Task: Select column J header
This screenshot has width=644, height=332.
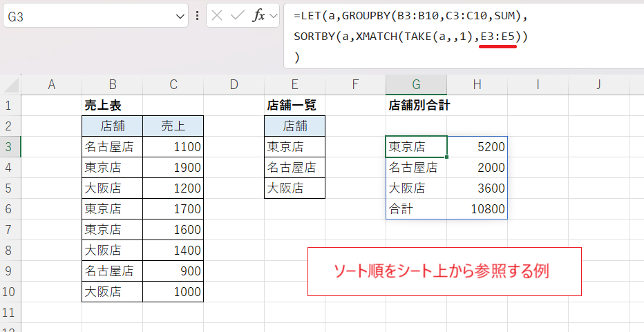Action: 599,85
